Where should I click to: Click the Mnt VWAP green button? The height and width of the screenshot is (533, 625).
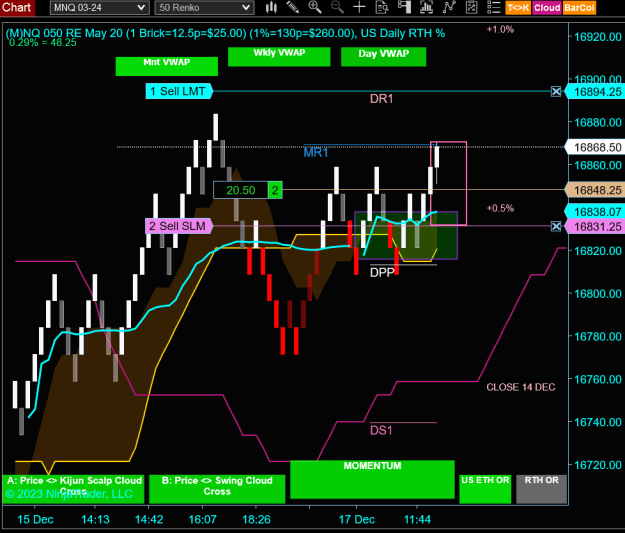pyautogui.click(x=167, y=66)
